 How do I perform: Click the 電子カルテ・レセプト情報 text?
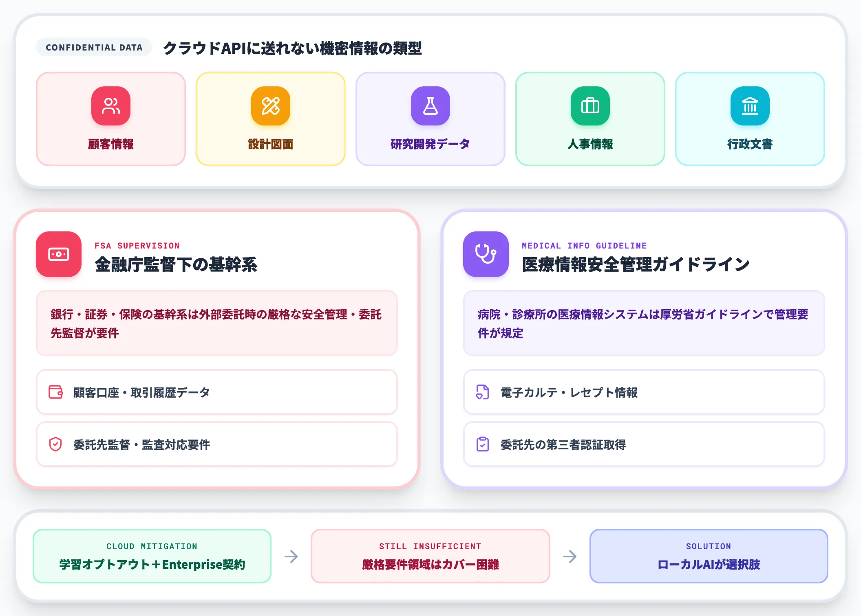[x=569, y=392]
